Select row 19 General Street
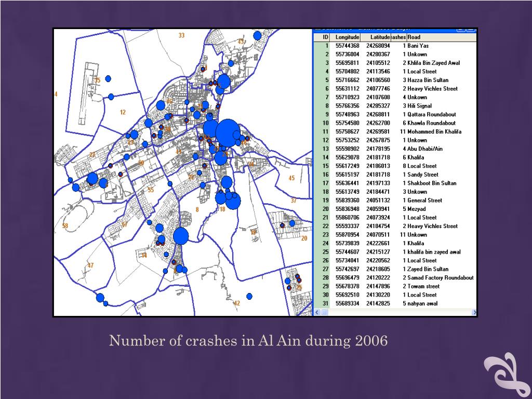The height and width of the screenshot is (399, 532). (395, 201)
